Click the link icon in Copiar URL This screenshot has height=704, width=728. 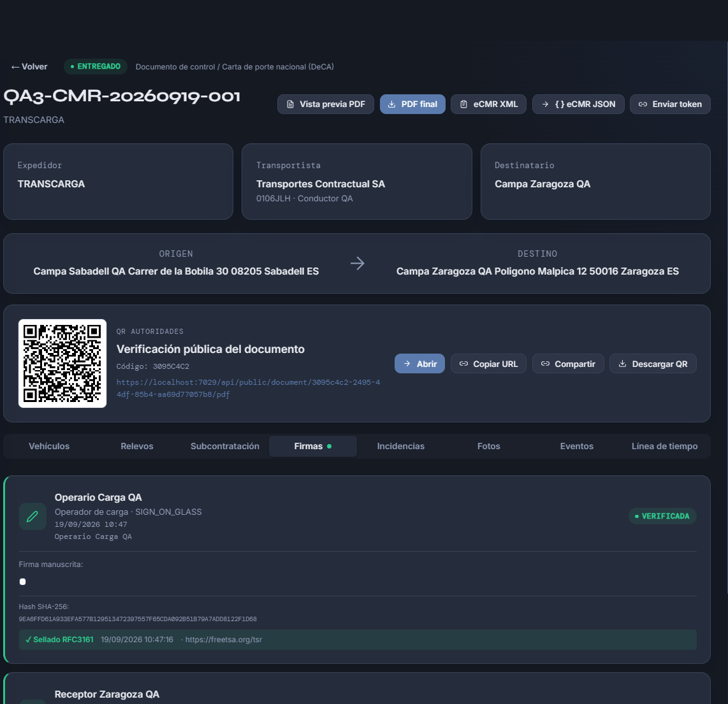coord(463,364)
